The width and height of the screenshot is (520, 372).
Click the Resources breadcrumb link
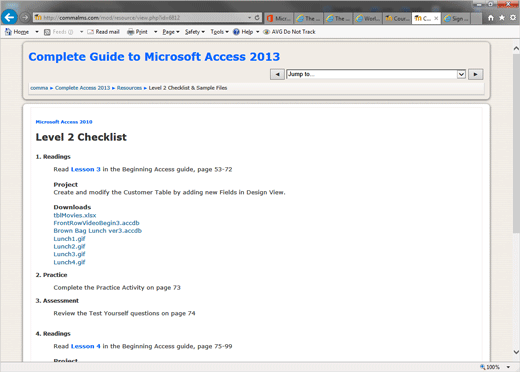129,88
